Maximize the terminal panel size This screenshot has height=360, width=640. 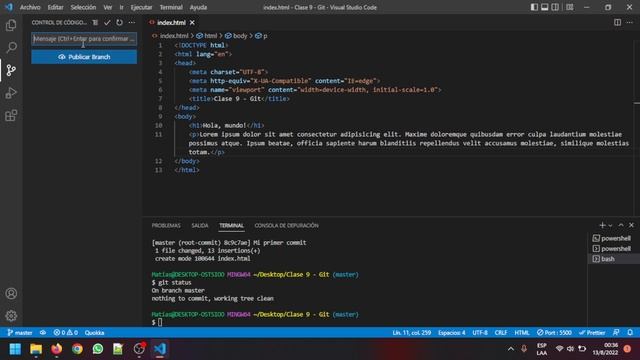[x=621, y=225]
